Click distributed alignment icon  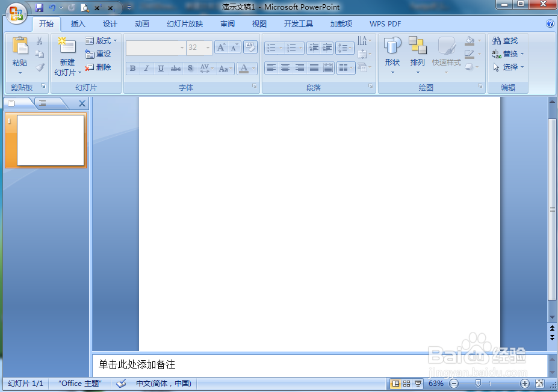coord(327,67)
